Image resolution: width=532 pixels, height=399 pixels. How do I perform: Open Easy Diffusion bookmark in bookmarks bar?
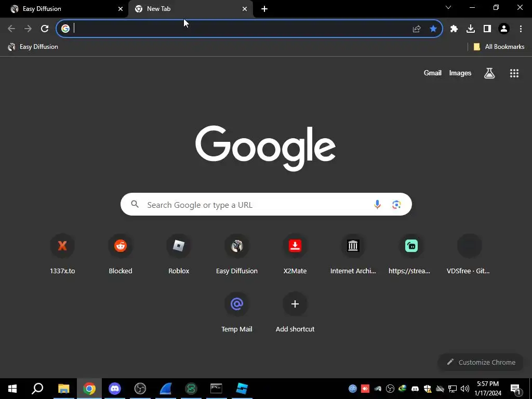33,47
